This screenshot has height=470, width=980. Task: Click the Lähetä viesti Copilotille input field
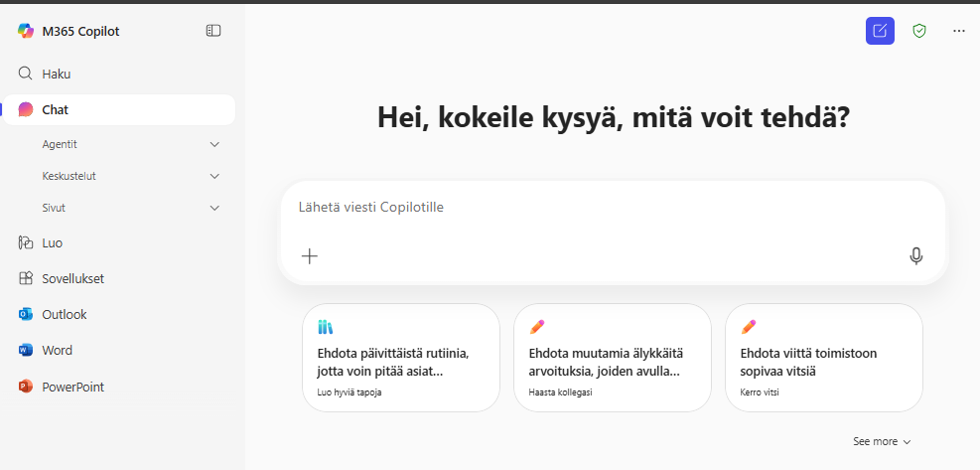coord(596,208)
